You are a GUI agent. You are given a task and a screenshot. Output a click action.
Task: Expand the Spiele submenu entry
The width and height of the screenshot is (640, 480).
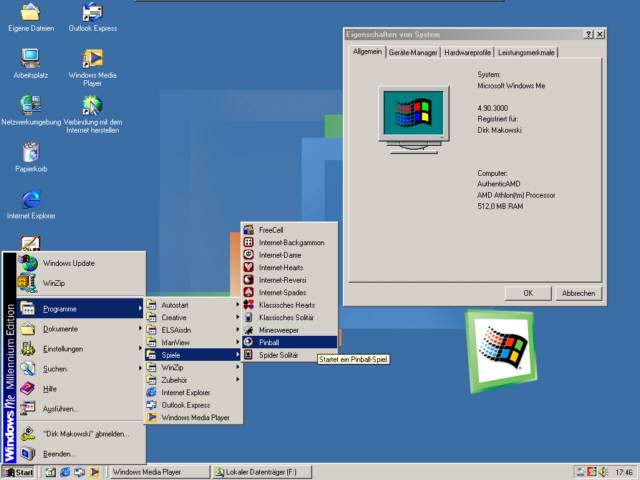[193, 355]
